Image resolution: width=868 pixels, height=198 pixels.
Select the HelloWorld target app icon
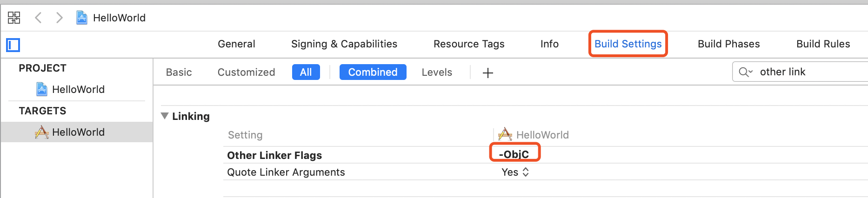42,132
